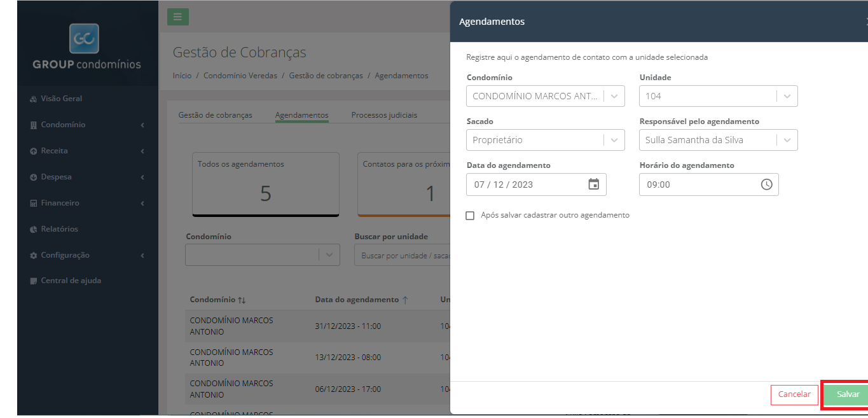Click the 31/12/2023 - 11:00 row cell
Viewport: 868px width, 418px height.
pyautogui.click(x=348, y=326)
